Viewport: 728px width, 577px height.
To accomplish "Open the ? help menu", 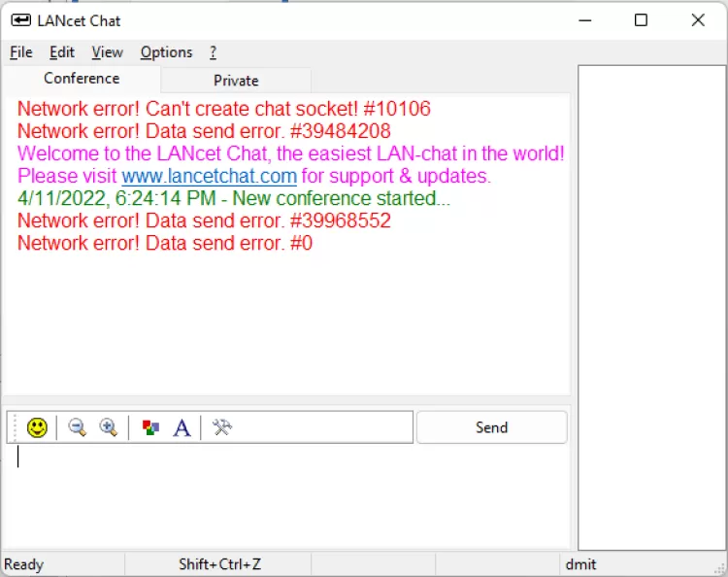I will [x=213, y=52].
